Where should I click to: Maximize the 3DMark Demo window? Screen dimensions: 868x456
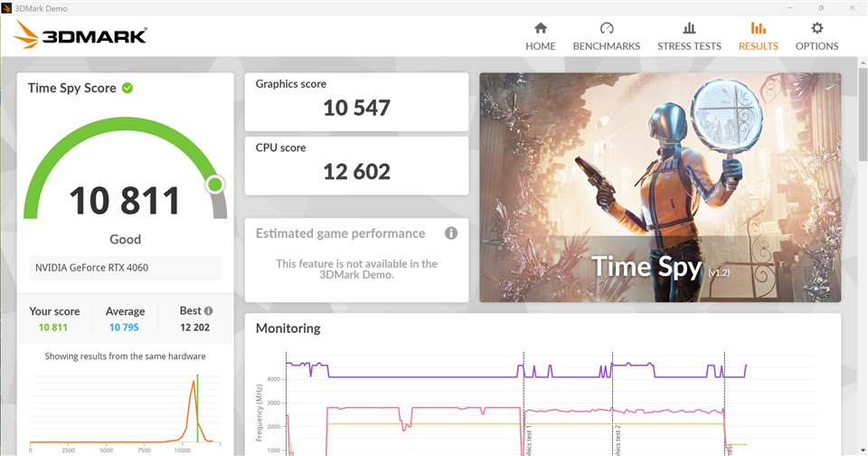tap(820, 7)
